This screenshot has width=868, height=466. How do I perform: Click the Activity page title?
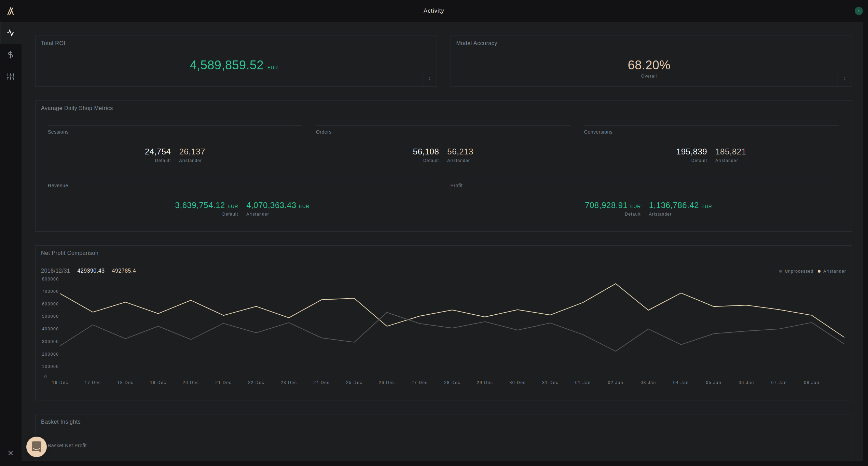click(x=434, y=11)
